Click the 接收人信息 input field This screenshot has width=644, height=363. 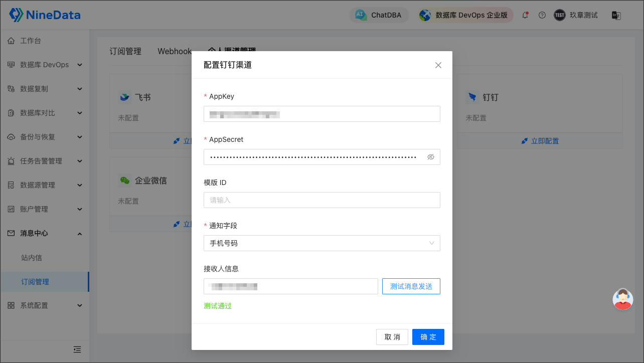tap(291, 286)
